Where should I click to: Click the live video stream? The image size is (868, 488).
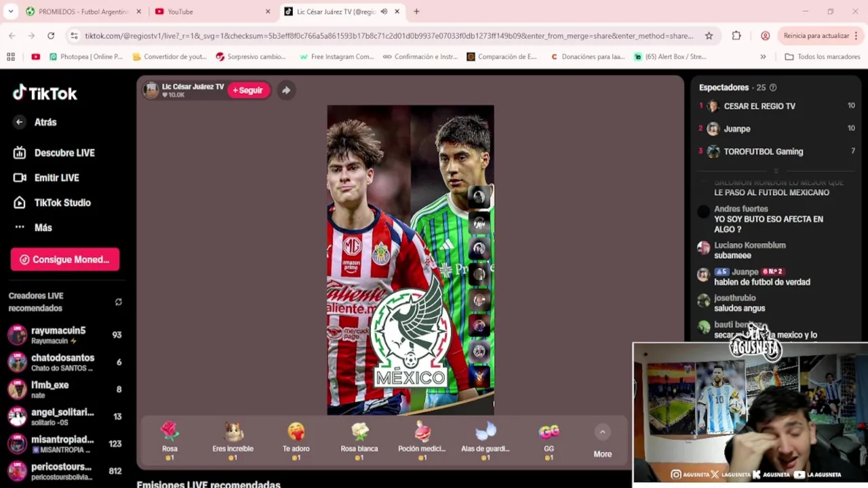[410, 260]
